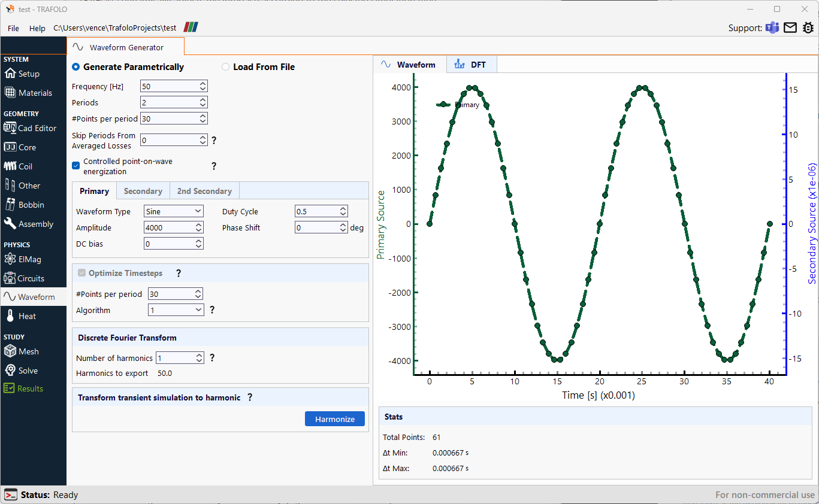
Task: Adjust the Frequency spinner arrows
Action: 203,87
